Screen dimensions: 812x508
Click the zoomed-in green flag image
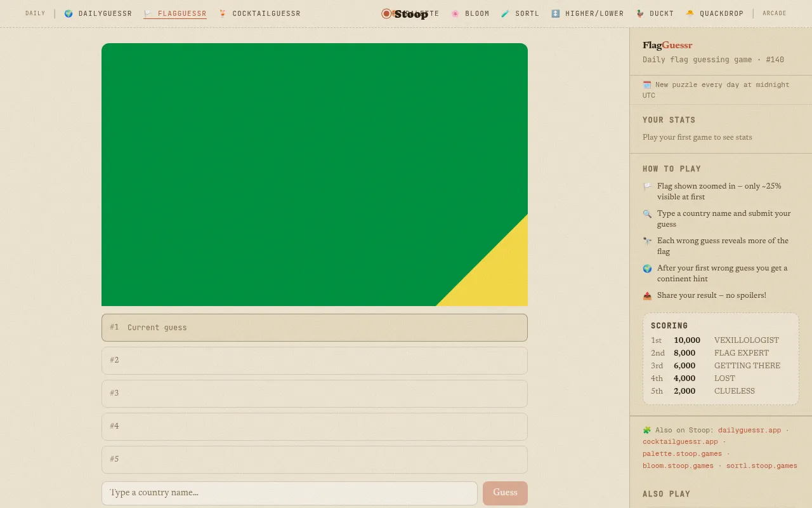coord(315,175)
